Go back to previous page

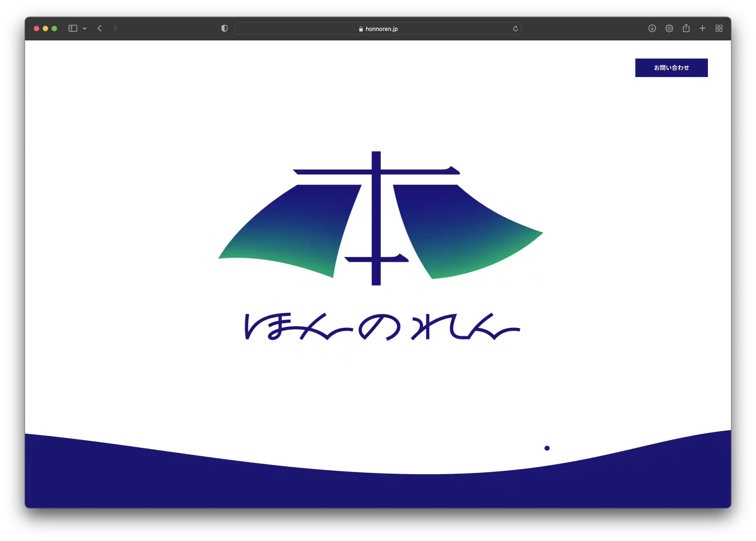tap(100, 29)
